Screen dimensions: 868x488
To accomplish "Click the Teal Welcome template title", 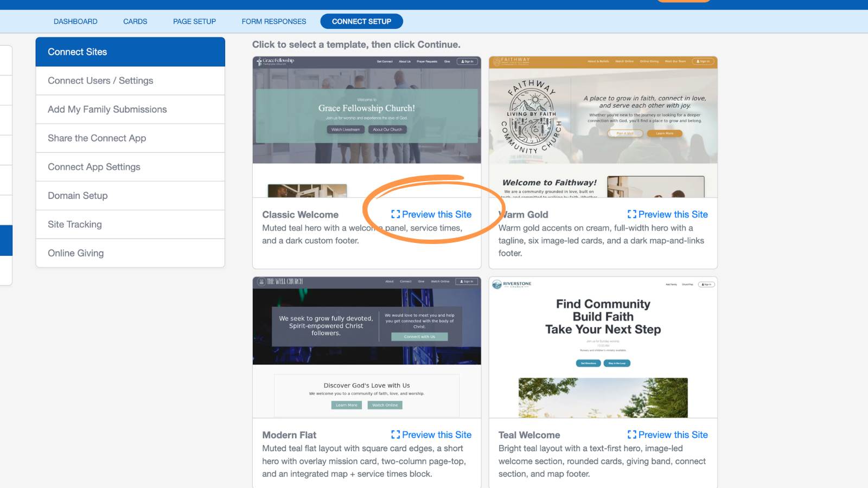I will tap(529, 435).
